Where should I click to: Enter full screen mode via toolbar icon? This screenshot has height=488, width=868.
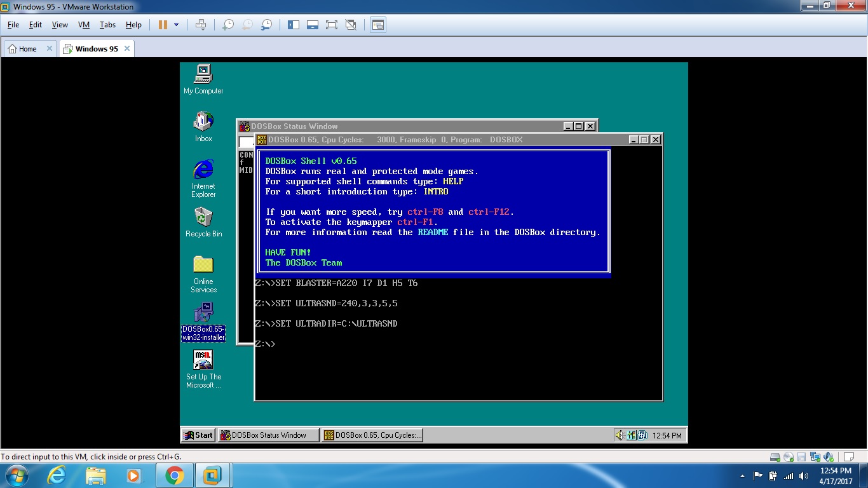click(331, 25)
